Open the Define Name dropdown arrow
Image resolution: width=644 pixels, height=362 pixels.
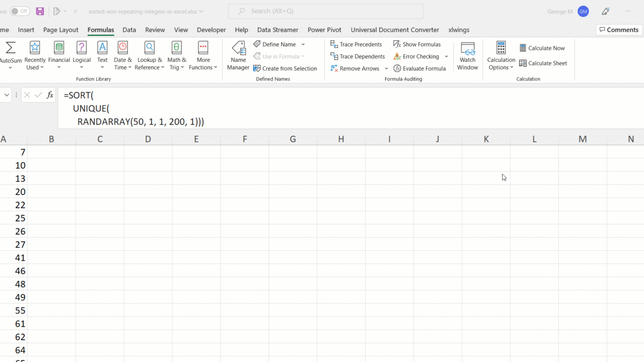pos(303,44)
